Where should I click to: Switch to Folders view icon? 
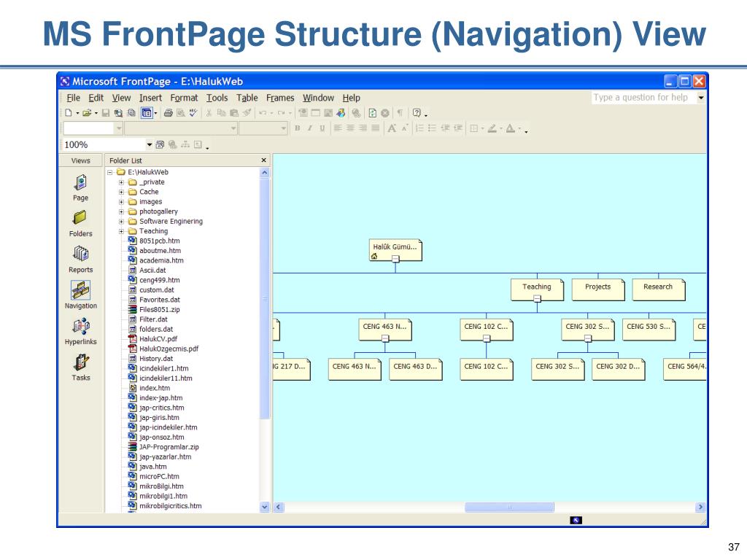pyautogui.click(x=80, y=223)
